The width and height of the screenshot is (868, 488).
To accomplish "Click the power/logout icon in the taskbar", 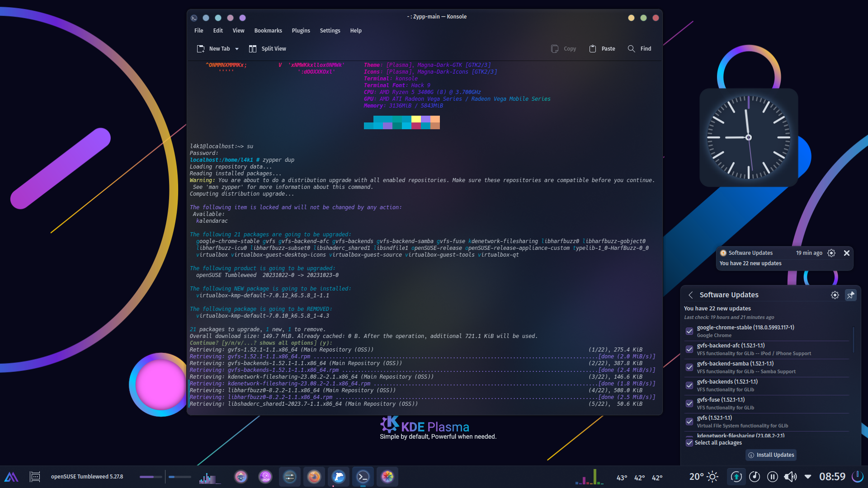I will pos(857,477).
